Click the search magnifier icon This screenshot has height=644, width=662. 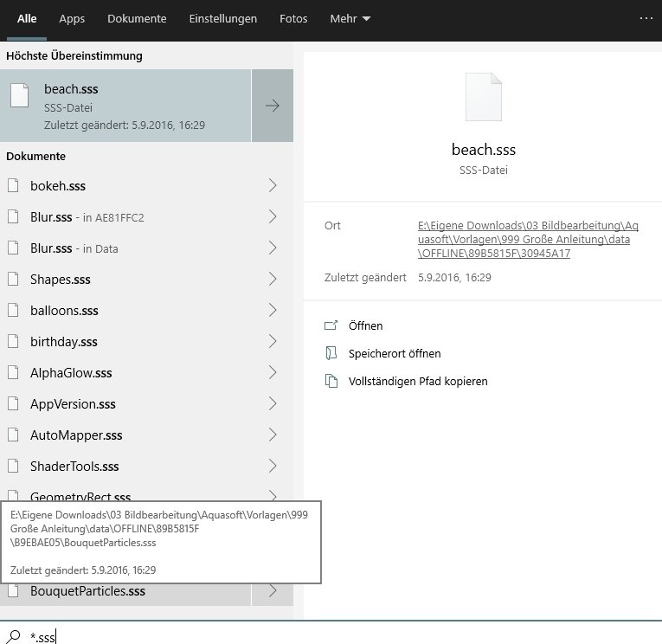[x=14, y=636]
